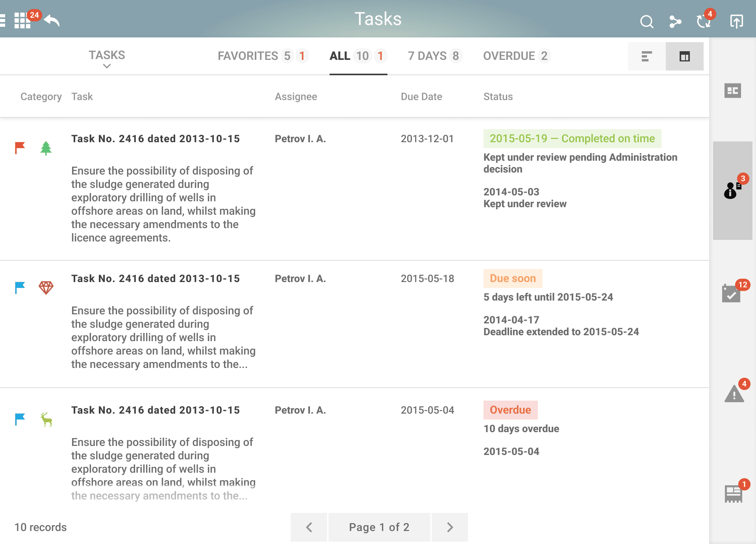The image size is (756, 544).
Task: Go back using the left page chevron
Action: [x=309, y=527]
